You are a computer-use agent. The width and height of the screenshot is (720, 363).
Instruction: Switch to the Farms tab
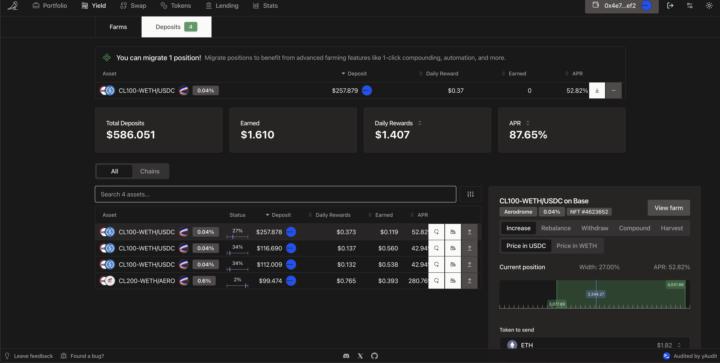pyautogui.click(x=118, y=27)
